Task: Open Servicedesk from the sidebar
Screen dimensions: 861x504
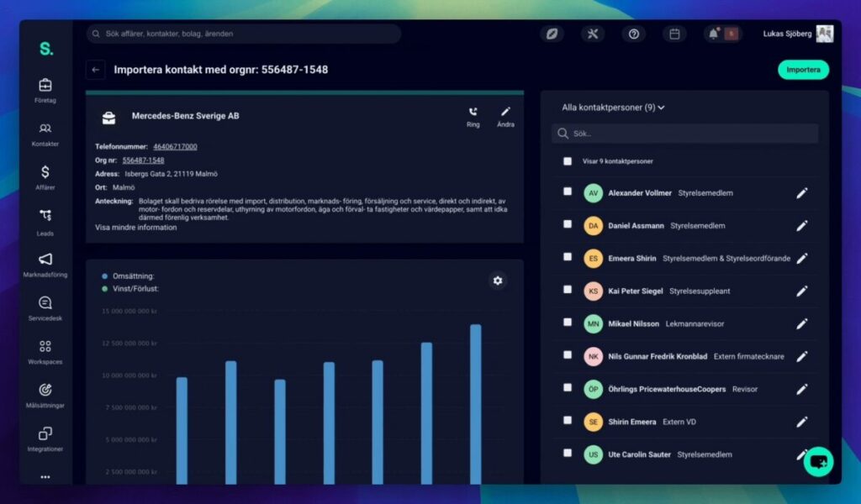Action: point(45,308)
